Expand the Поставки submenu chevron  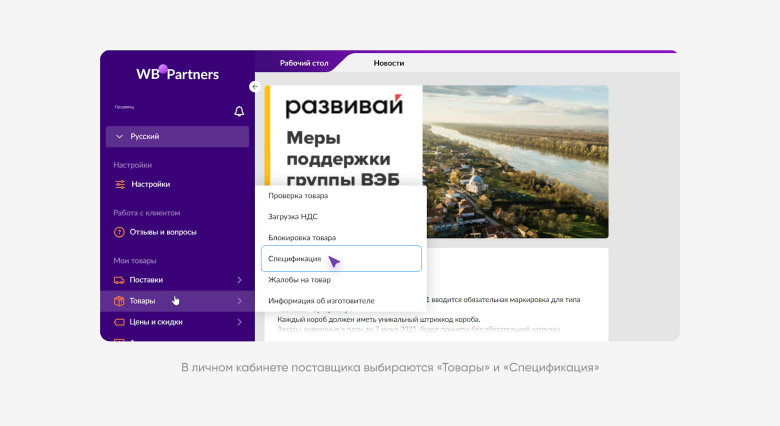tap(239, 280)
